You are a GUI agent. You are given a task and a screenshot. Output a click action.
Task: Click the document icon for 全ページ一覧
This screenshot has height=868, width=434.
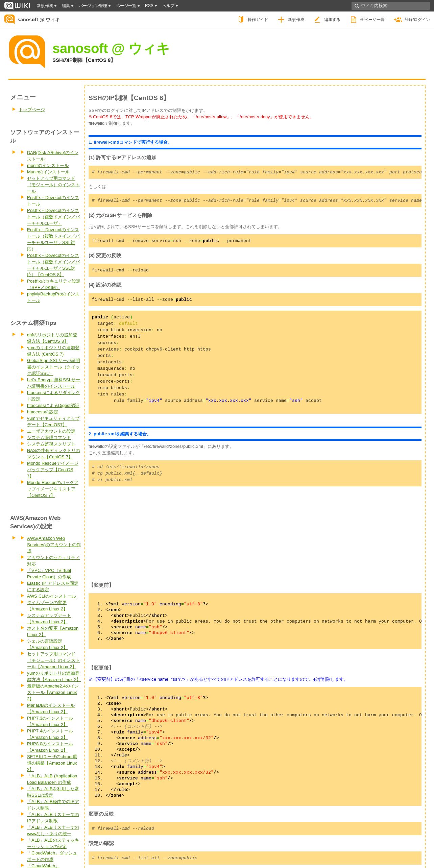353,20
